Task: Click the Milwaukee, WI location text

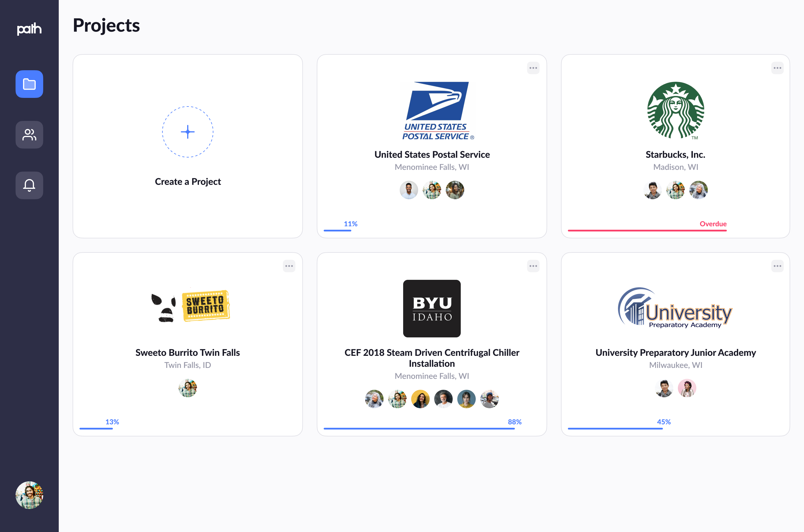Action: click(x=675, y=365)
